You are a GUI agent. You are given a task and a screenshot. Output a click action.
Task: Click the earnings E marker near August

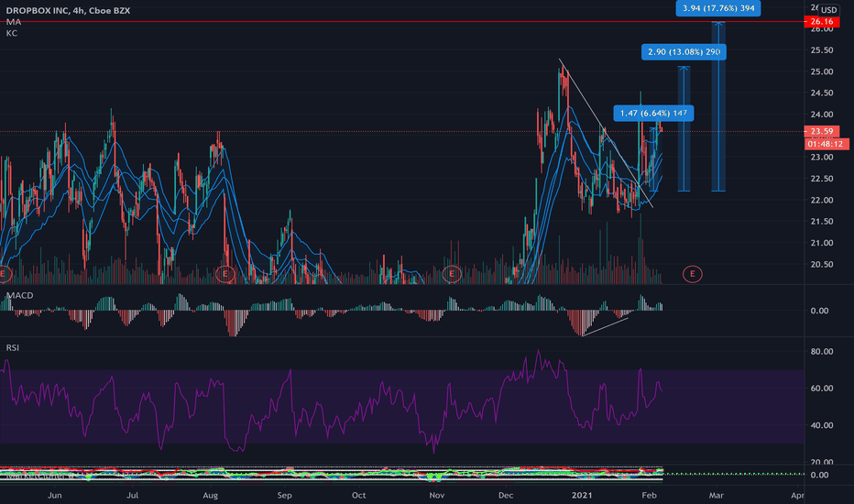click(224, 274)
